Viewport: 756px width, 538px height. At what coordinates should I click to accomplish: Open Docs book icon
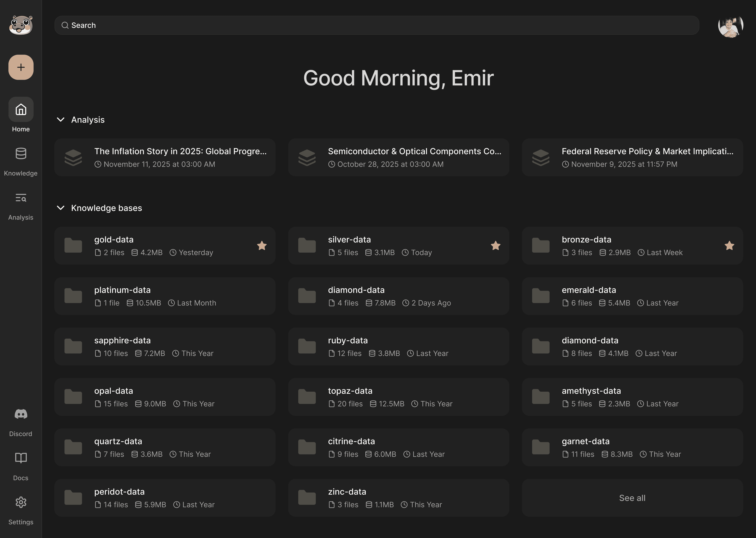pos(21,458)
